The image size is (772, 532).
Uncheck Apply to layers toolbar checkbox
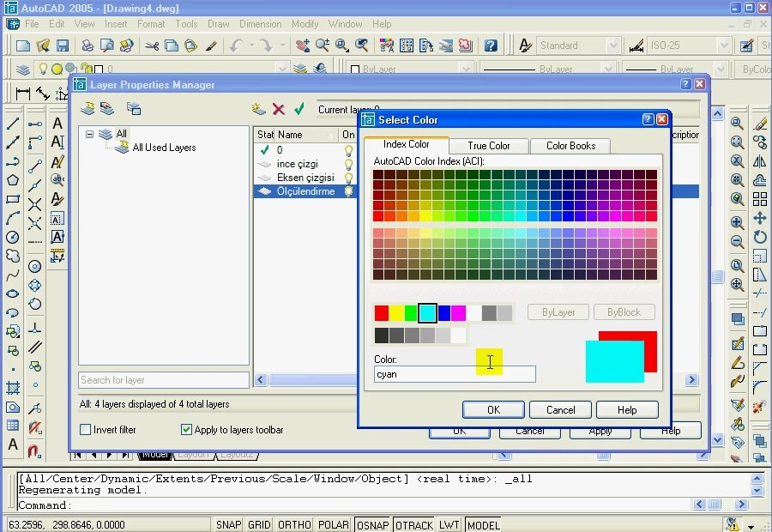(186, 430)
